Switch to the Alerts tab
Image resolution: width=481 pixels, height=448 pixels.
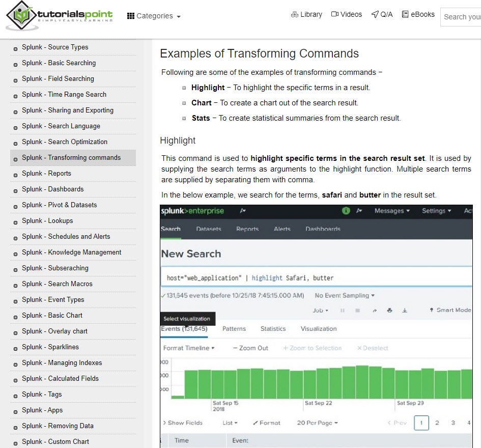pos(282,229)
